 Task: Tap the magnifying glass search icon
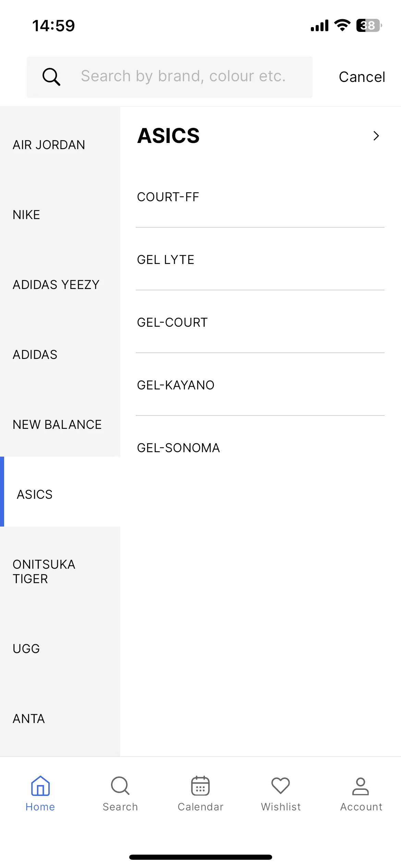[51, 77]
